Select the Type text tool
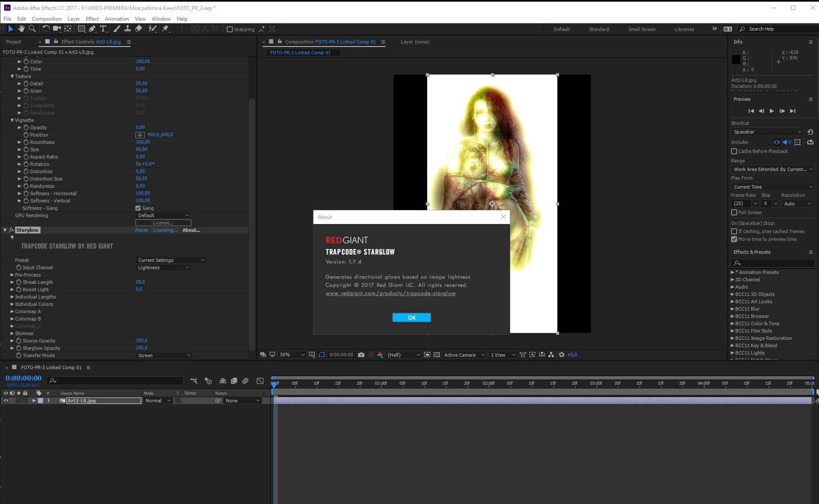 103,29
